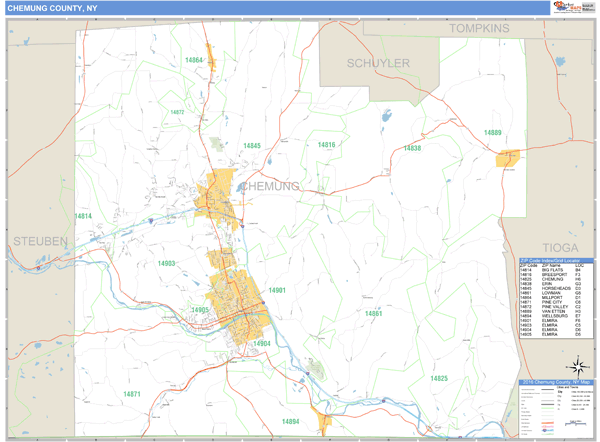The height and width of the screenshot is (442, 600).
Task: Click the TOMPKINS county label
Action: [x=479, y=28]
